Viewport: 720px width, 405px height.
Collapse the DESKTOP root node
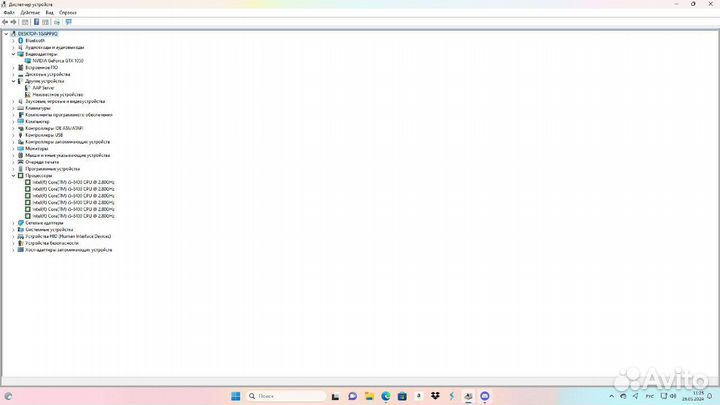pyautogui.click(x=6, y=34)
